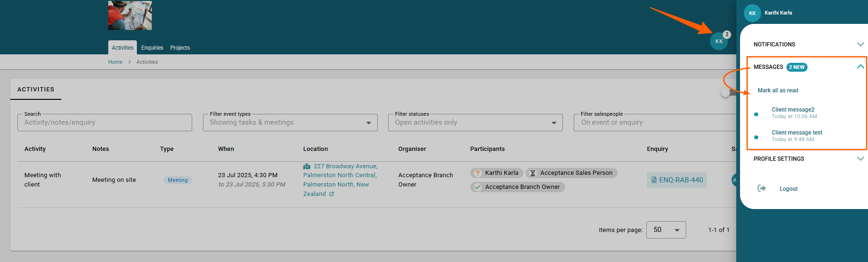This screenshot has height=262, width=868.
Task: Click the Search Activity/notes/enquiry field
Action: [x=105, y=122]
